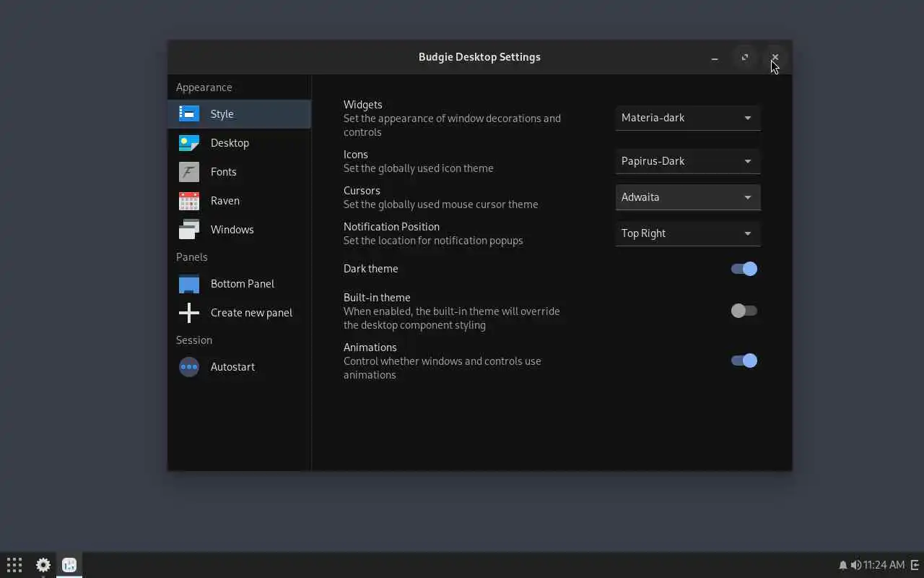Click the Appearance section header

[204, 87]
